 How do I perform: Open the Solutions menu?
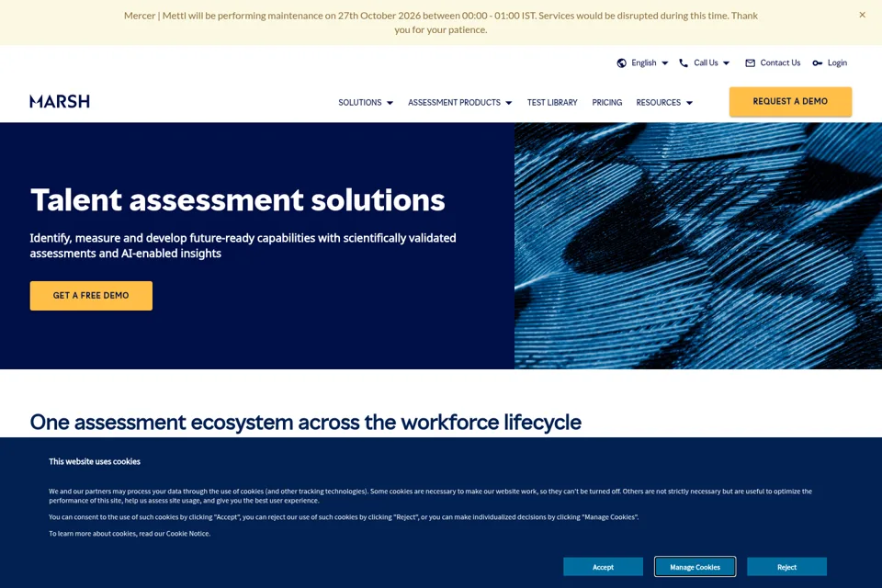click(x=360, y=102)
